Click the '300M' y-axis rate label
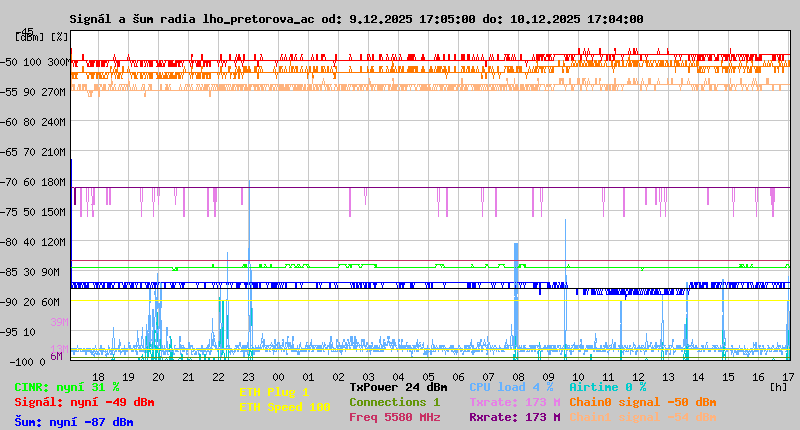 pyautogui.click(x=57, y=62)
